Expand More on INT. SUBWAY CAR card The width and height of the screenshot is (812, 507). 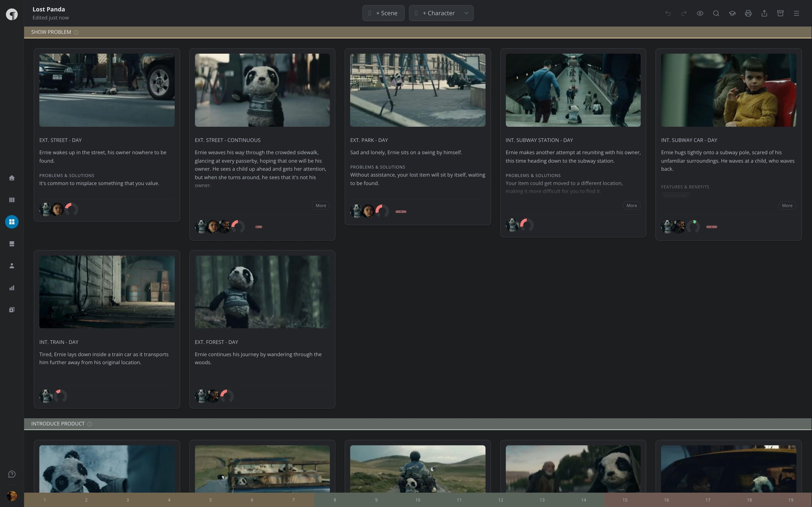[x=787, y=206]
